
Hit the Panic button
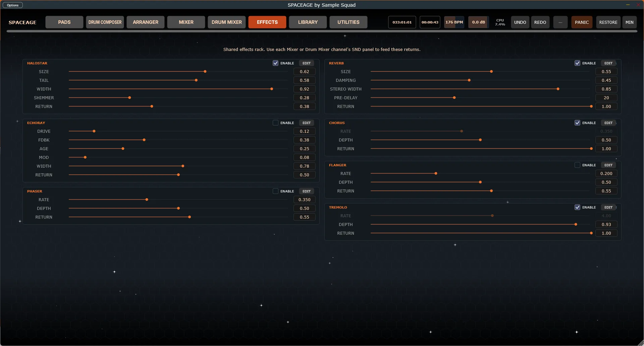(582, 22)
